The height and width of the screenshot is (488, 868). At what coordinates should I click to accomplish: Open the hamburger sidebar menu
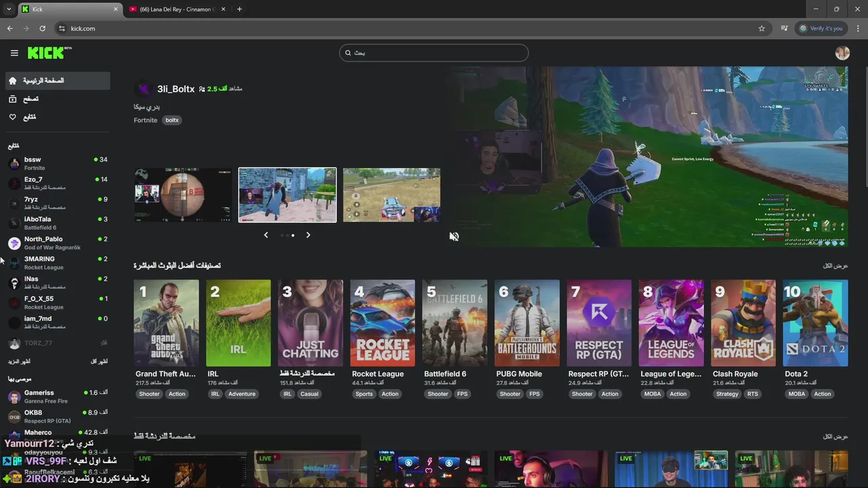tap(14, 53)
